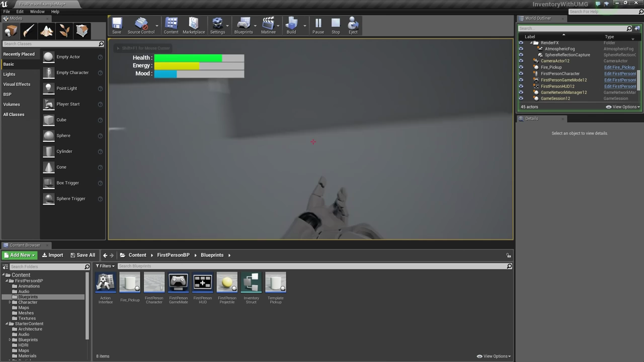
Task: Toggle visibility of Fire_Pickup actor
Action: [x=521, y=67]
